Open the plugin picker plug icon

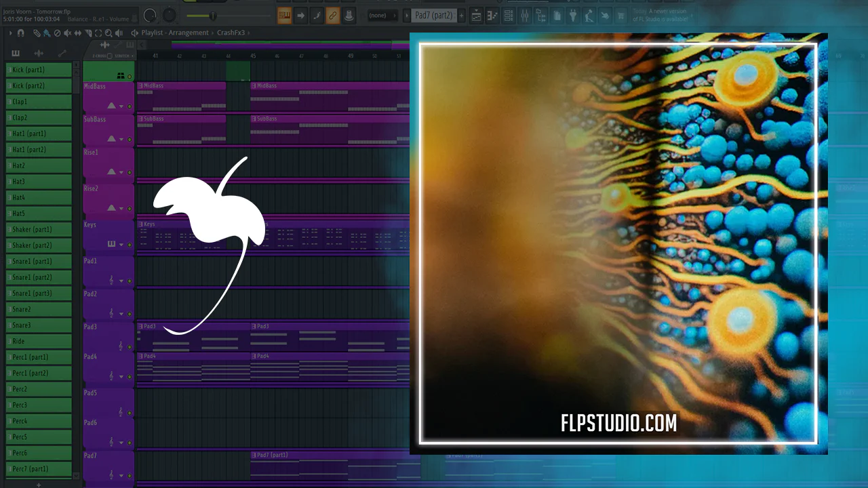pos(574,16)
